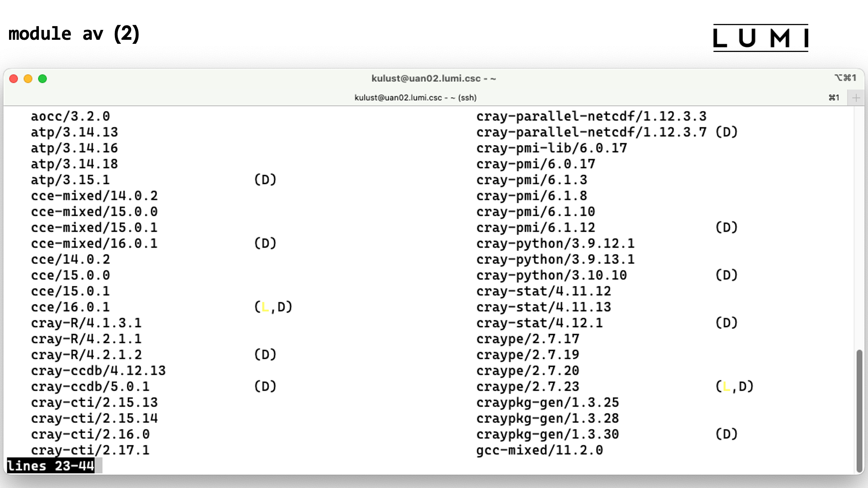Click cray-R/4.2.1.2 entry
This screenshot has width=868, height=488.
click(x=86, y=355)
